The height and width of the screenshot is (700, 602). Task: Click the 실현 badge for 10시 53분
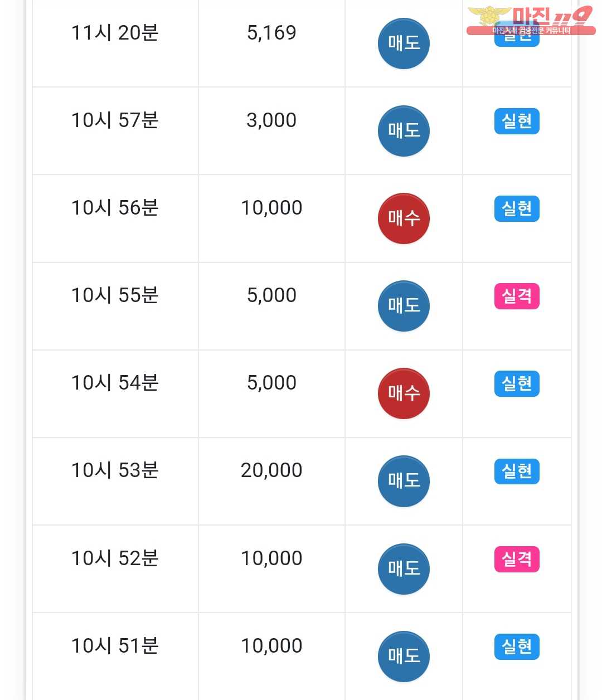point(517,471)
